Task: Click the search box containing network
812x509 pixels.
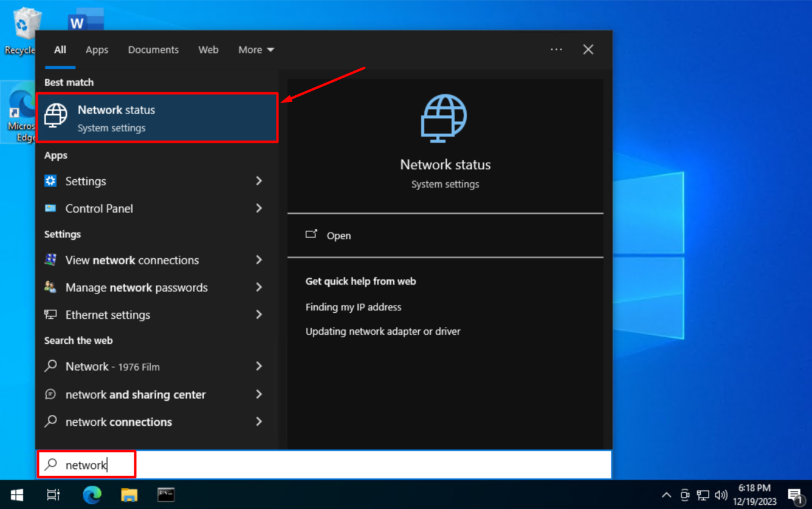Action: click(324, 465)
